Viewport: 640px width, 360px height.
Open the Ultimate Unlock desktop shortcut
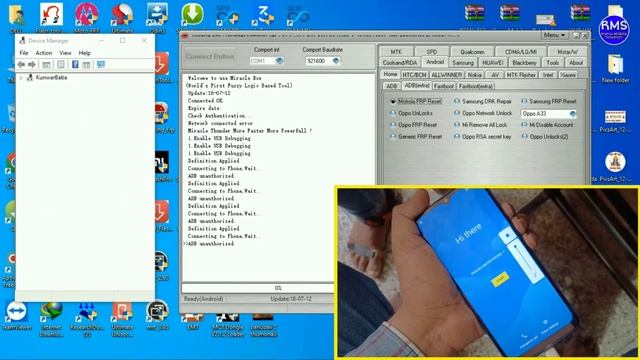point(122,319)
